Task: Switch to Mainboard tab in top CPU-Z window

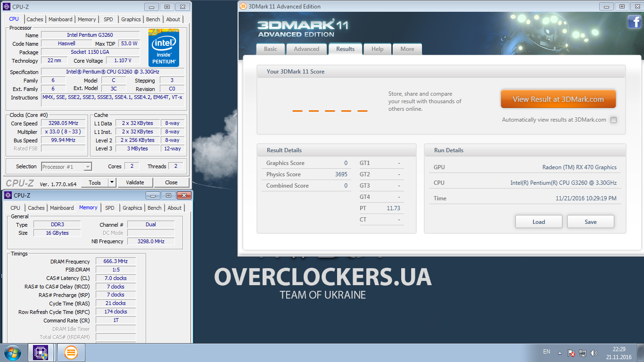Action: tap(60, 19)
